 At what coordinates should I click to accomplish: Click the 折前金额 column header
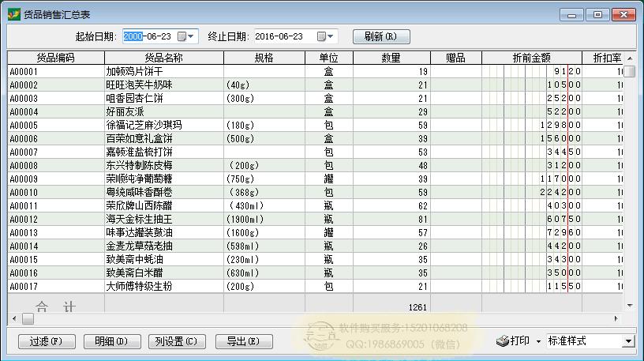click(x=531, y=58)
